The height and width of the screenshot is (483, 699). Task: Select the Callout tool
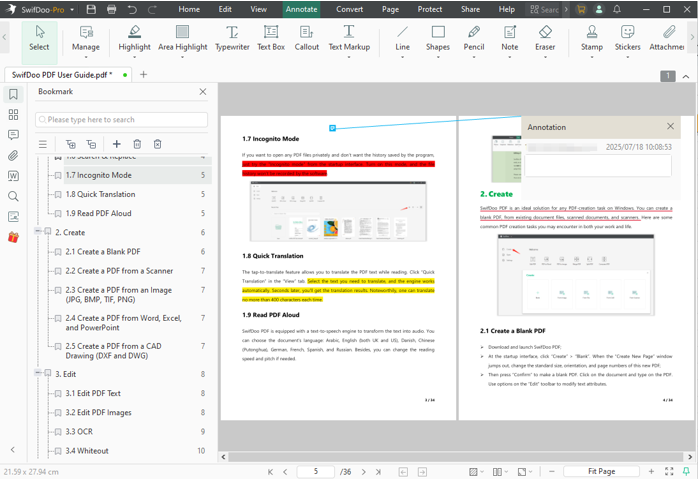tap(307, 39)
